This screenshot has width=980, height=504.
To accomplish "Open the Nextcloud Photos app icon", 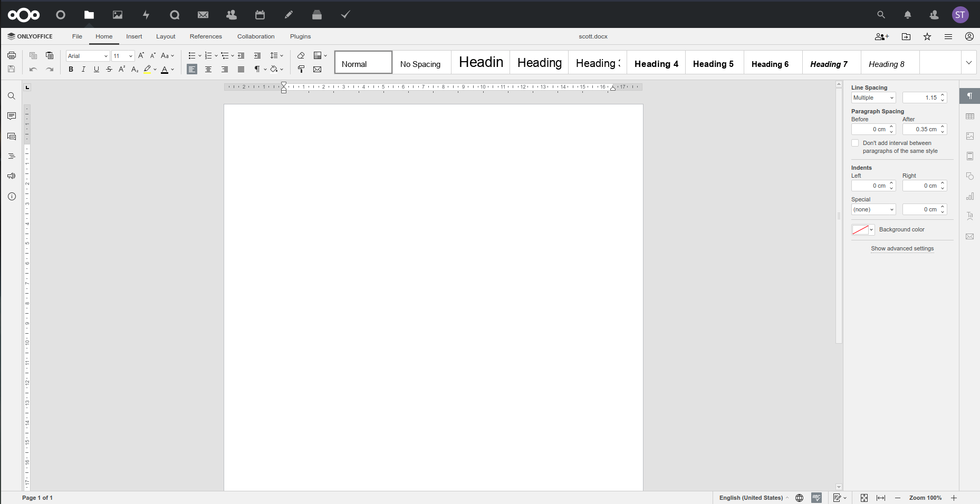I will pos(118,15).
